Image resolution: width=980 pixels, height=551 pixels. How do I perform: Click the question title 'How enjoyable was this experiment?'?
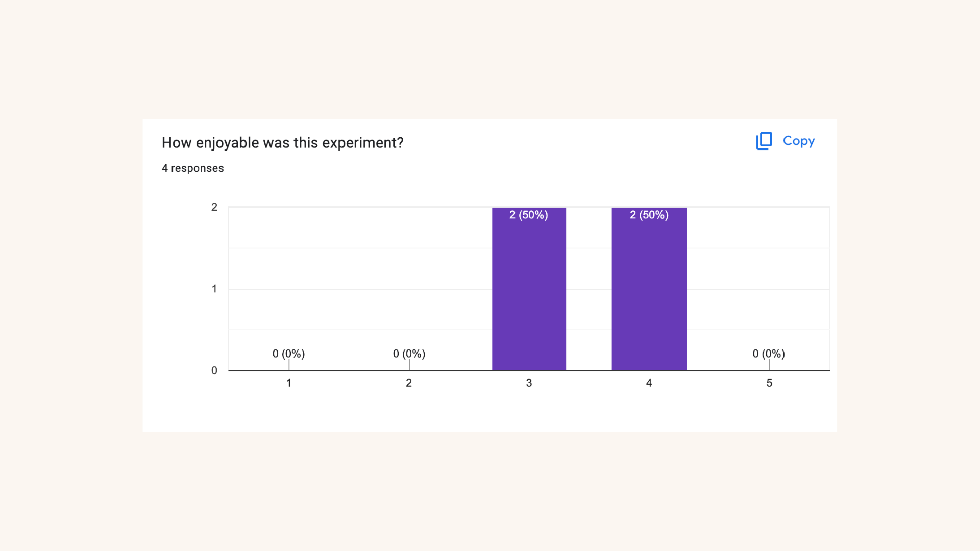coord(282,143)
